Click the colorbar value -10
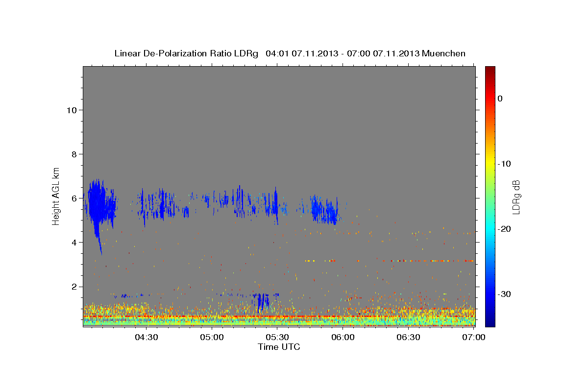The width and height of the screenshot is (588, 392). click(x=504, y=164)
